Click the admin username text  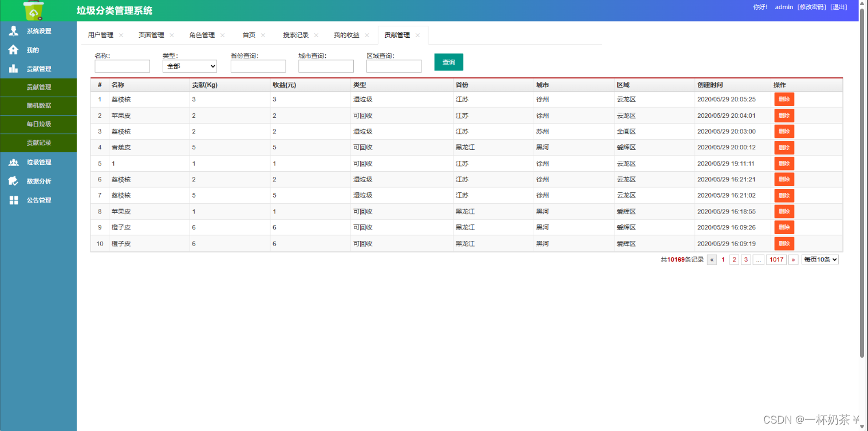click(x=784, y=7)
